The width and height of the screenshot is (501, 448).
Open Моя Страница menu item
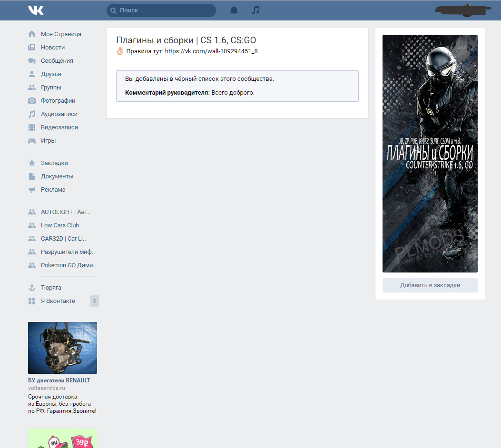(61, 34)
